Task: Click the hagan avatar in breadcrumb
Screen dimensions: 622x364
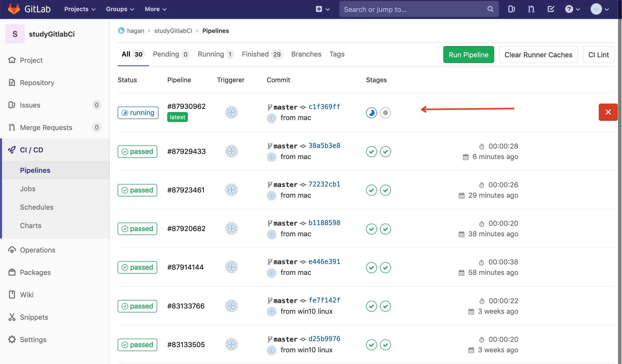Action: click(x=121, y=30)
